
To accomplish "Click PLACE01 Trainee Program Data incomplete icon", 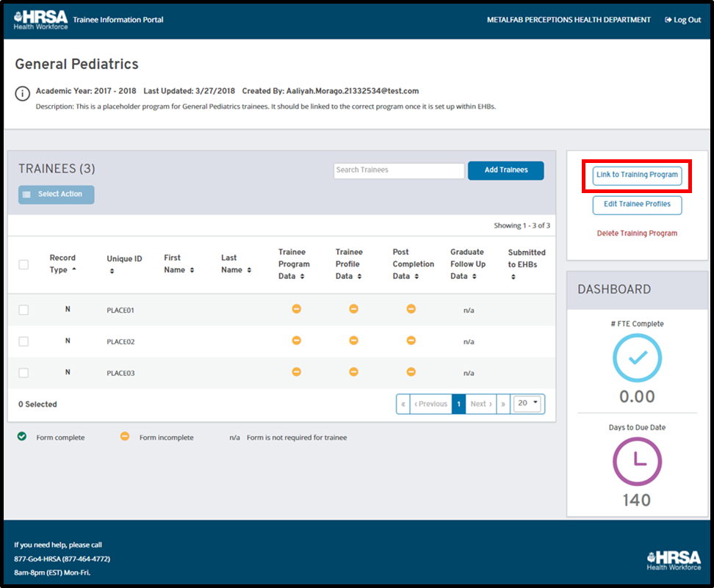I will [x=296, y=309].
